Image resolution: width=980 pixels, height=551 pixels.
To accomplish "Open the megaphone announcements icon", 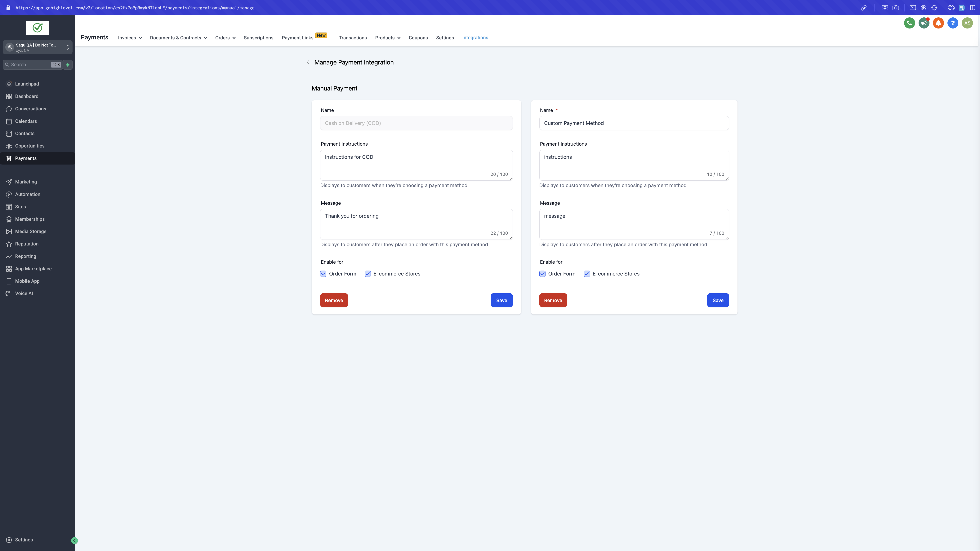I will pyautogui.click(x=924, y=23).
